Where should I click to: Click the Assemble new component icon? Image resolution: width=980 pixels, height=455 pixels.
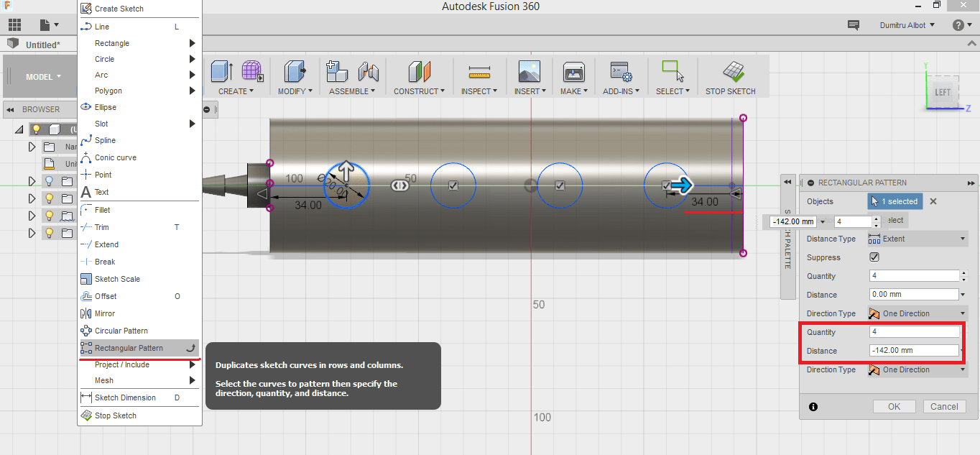click(337, 72)
